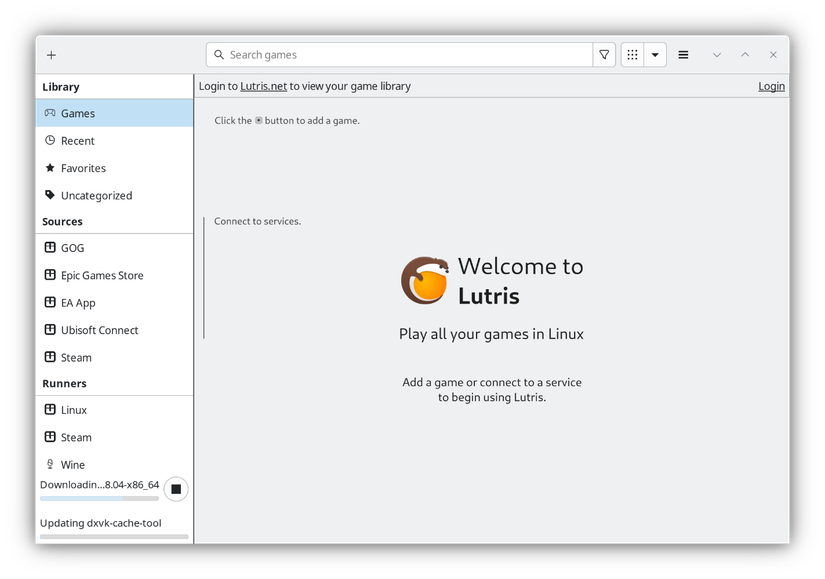The height and width of the screenshot is (579, 825).
Task: Click the gamepad icon beside Games
Action: click(50, 113)
